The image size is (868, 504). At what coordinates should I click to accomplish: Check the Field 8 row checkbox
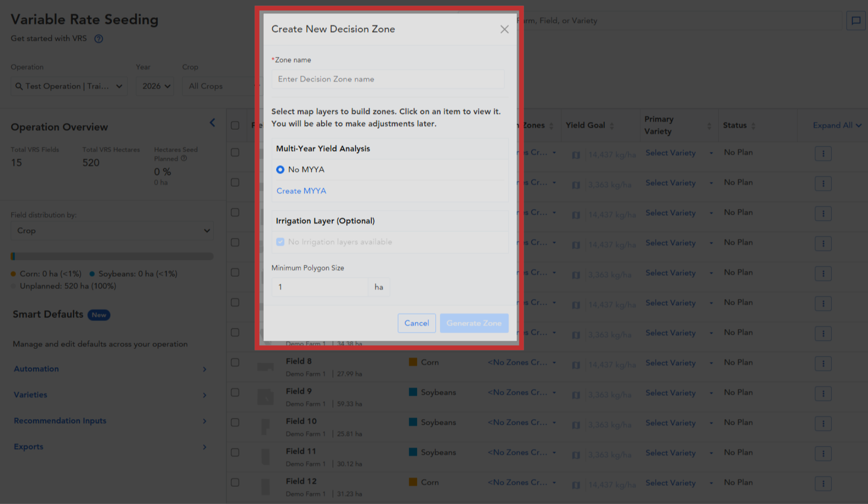tap(235, 363)
